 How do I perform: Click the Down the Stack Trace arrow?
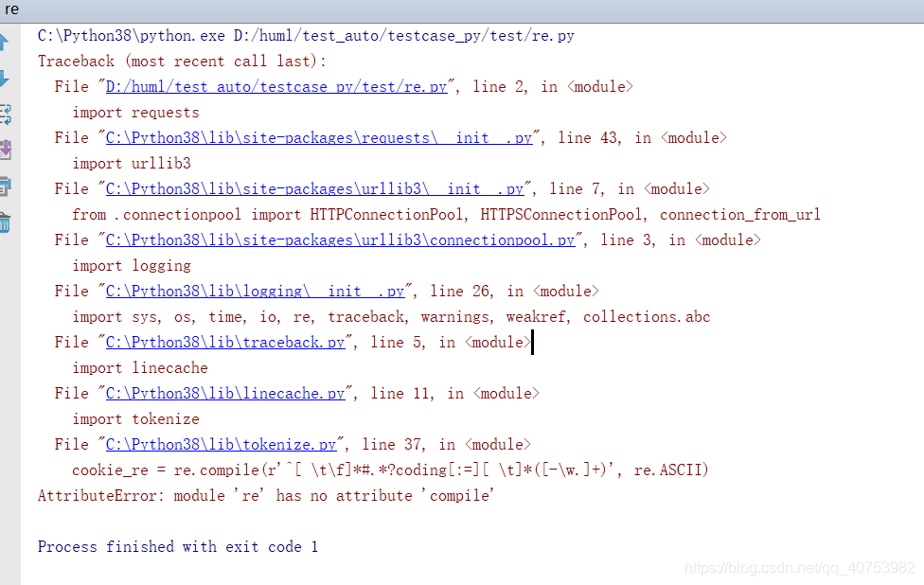pos(4,79)
